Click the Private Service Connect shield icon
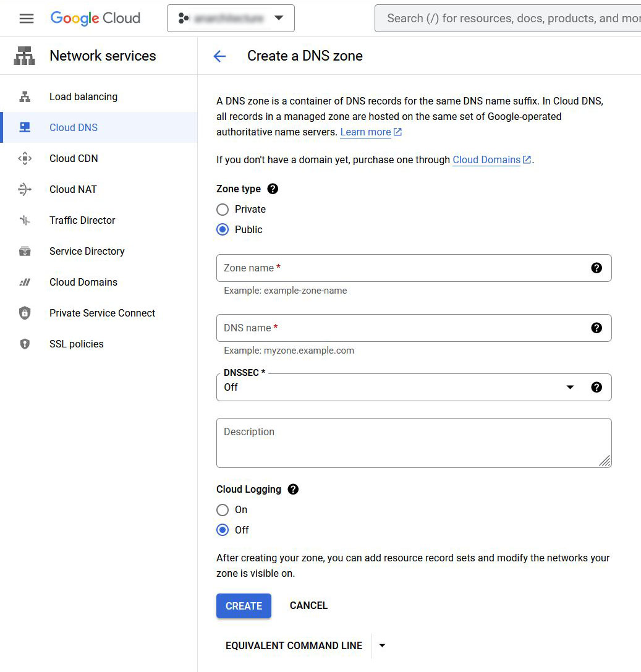 click(25, 313)
